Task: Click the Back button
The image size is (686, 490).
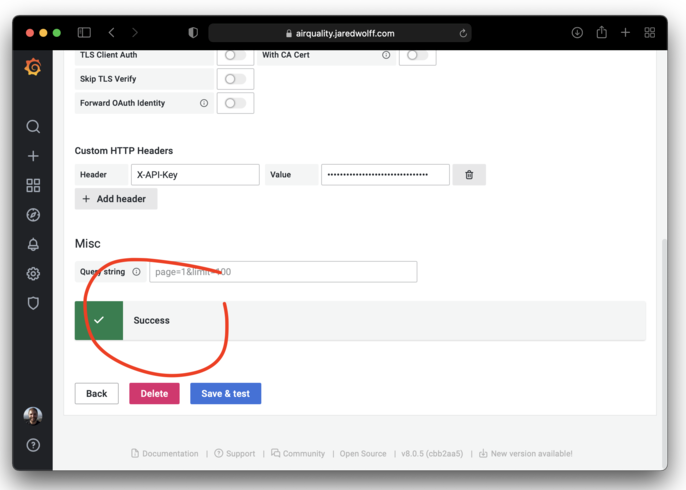Action: [96, 393]
